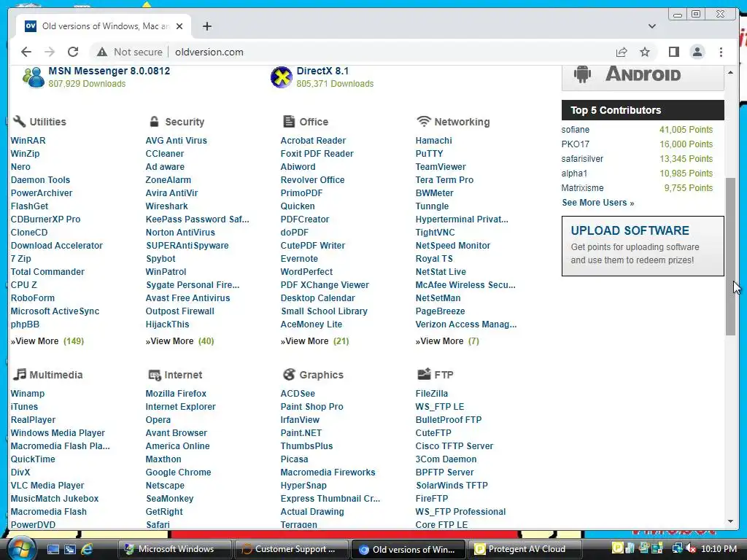Launch Internet Explorer from quick launch
This screenshot has height=560, width=747.
pos(88,549)
